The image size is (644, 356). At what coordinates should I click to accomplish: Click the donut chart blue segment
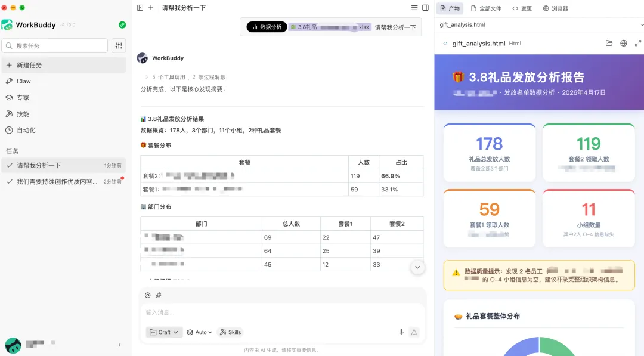[522, 346]
